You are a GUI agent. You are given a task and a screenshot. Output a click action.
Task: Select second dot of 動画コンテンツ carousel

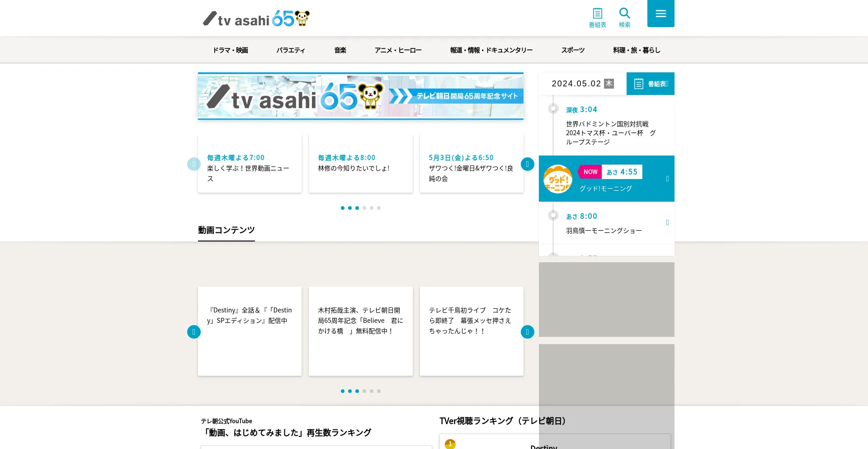(x=350, y=391)
